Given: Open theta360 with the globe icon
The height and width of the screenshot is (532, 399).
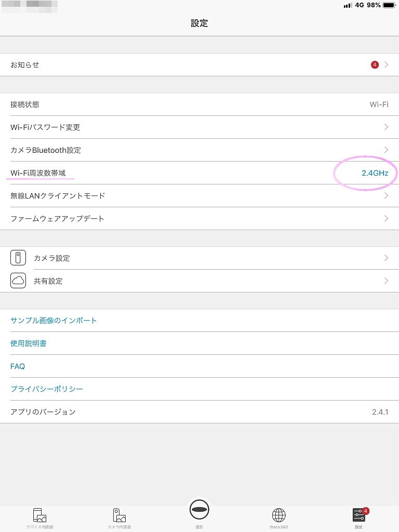Looking at the screenshot, I should [279, 515].
